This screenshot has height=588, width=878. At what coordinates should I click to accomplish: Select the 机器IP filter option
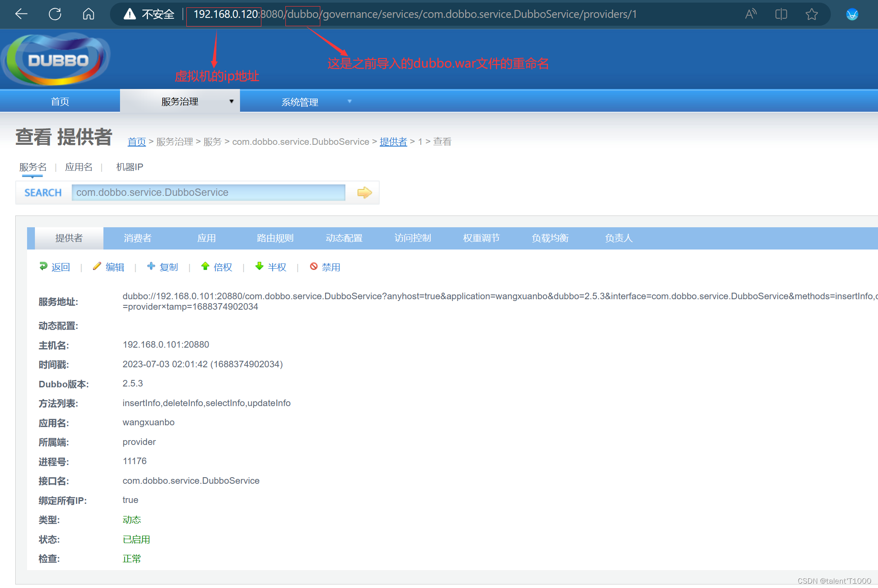(129, 167)
